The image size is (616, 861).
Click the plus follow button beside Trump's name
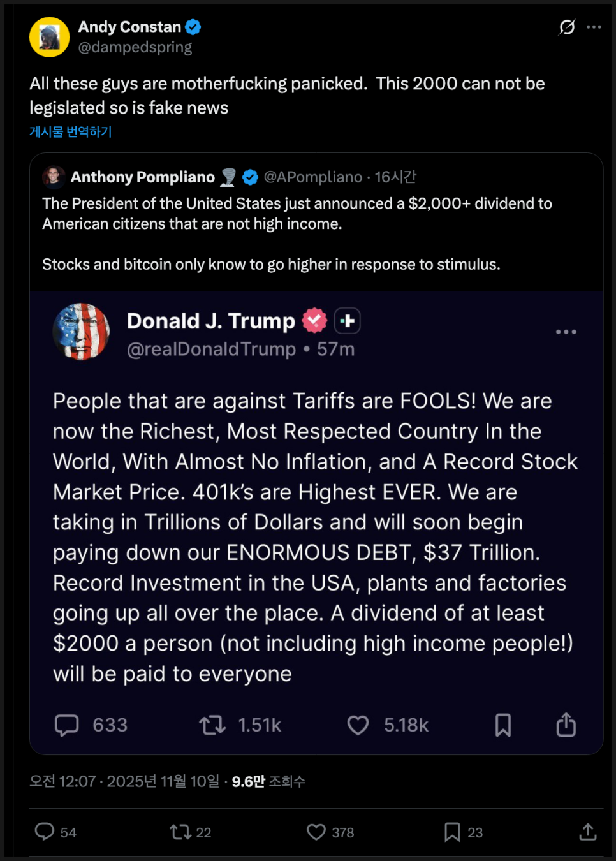point(348,320)
